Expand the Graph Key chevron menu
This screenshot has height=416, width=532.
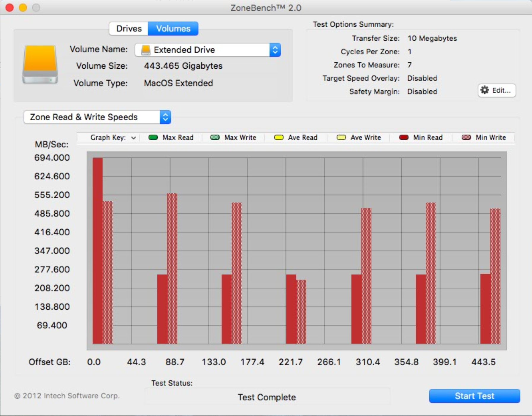(134, 138)
